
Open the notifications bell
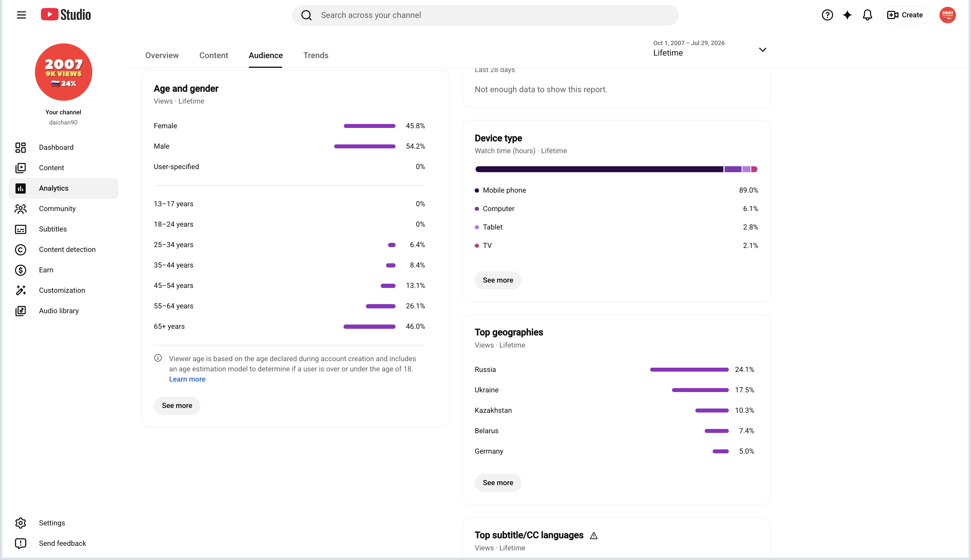(x=867, y=15)
